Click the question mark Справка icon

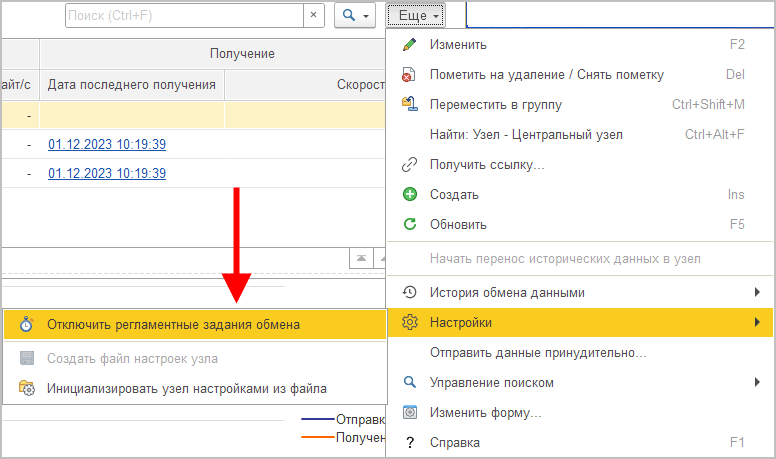tap(409, 442)
